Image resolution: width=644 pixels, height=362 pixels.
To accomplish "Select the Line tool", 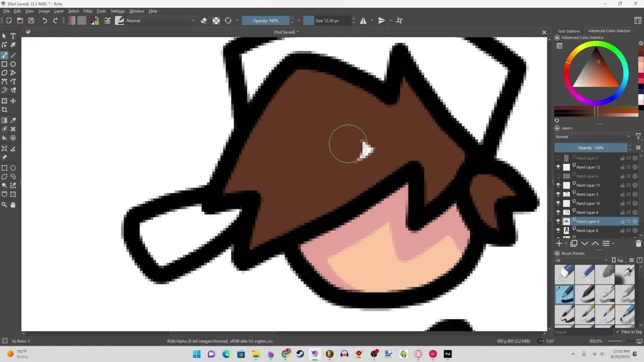I will point(13,55).
